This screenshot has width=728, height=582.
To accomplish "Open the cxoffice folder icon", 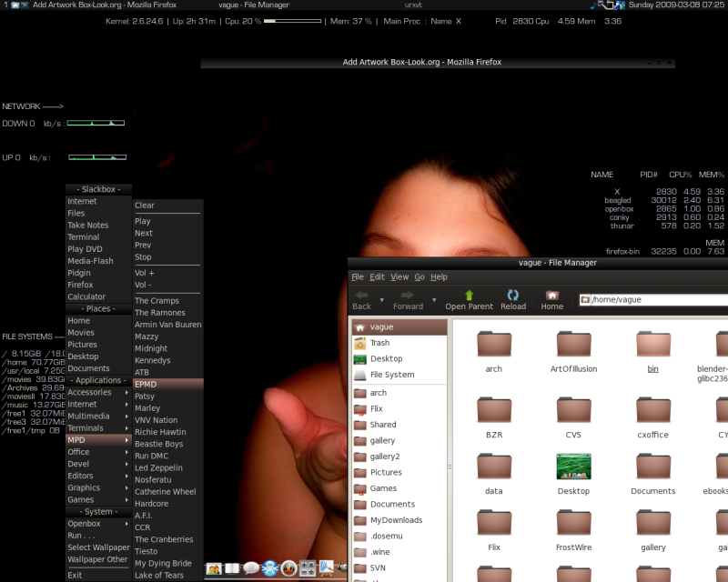I will click(x=653, y=409).
